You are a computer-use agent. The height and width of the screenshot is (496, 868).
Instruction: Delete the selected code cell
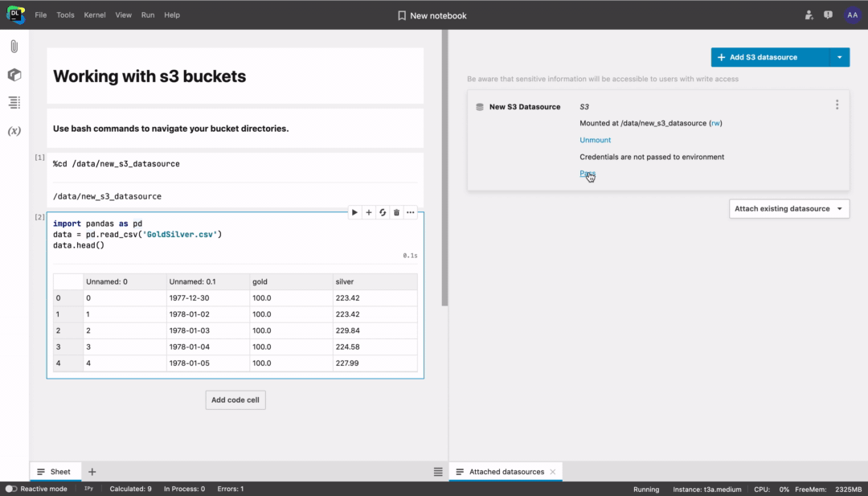[396, 212]
